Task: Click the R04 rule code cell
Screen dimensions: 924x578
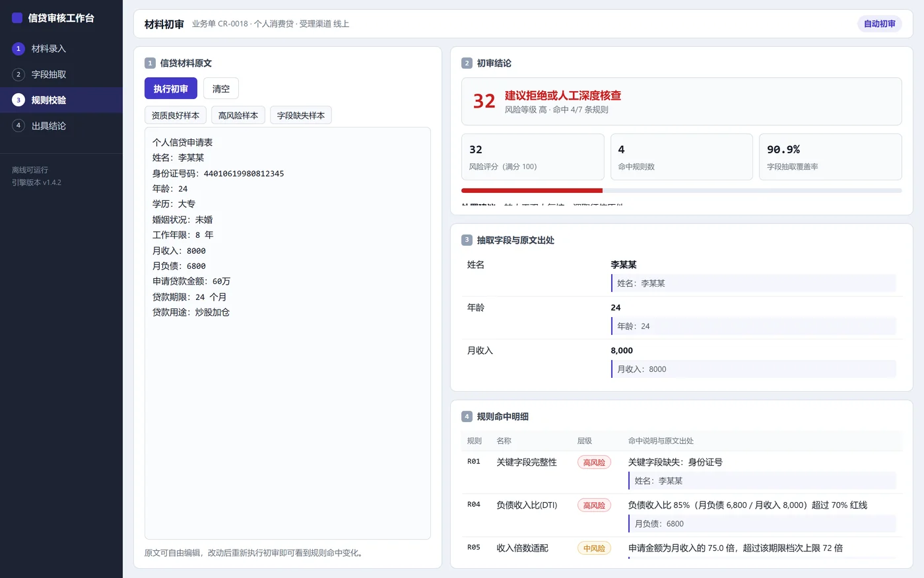Action: click(x=474, y=505)
